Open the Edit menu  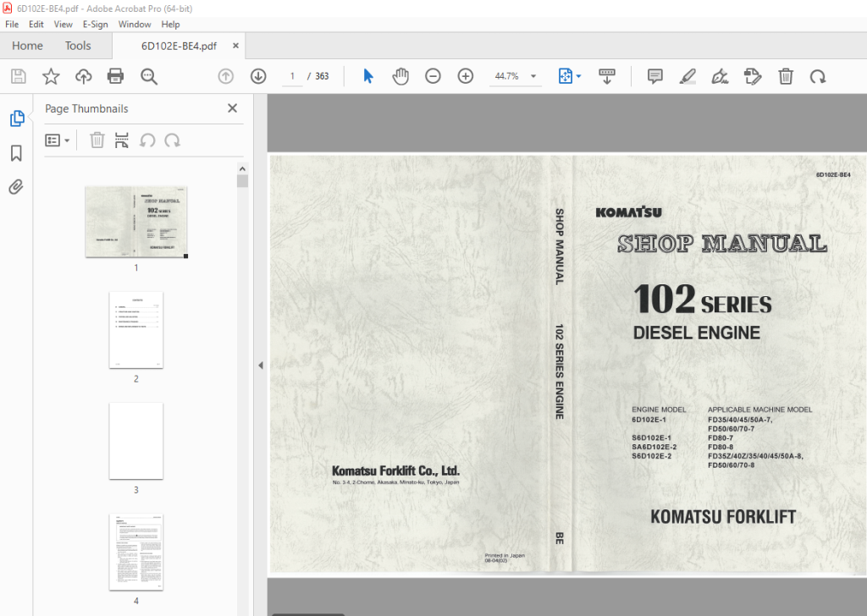click(x=36, y=25)
